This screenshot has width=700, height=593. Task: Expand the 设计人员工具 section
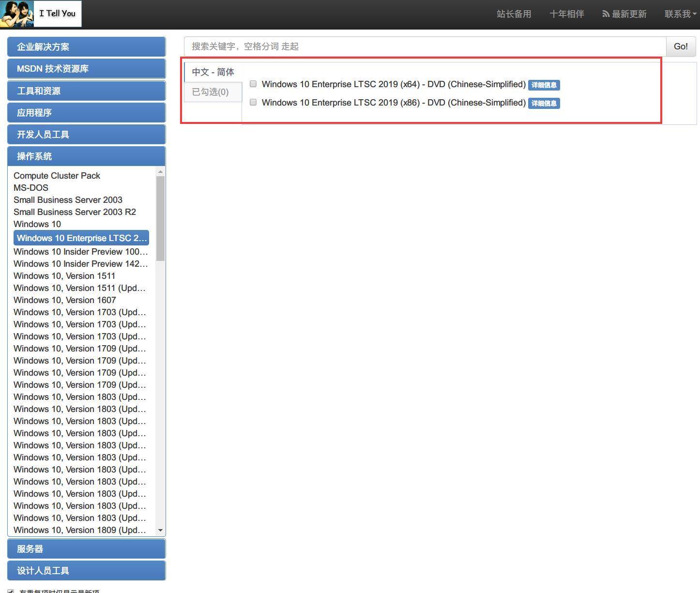(86, 571)
